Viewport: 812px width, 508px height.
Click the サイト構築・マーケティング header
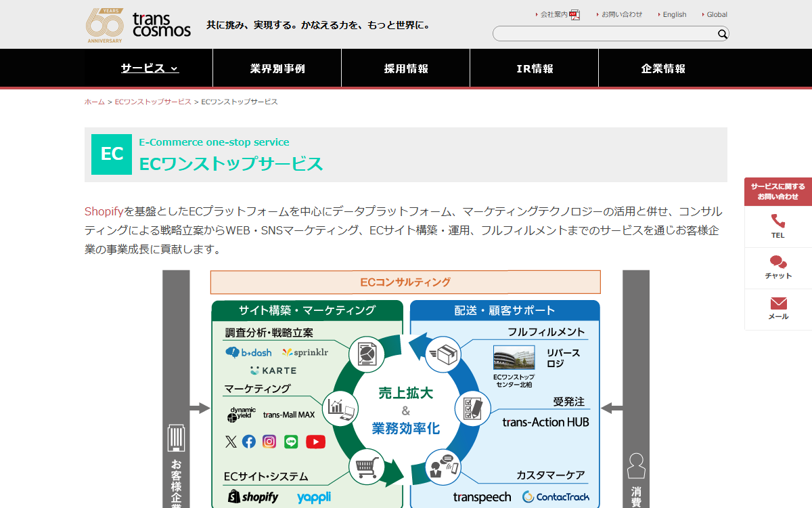pos(307,310)
